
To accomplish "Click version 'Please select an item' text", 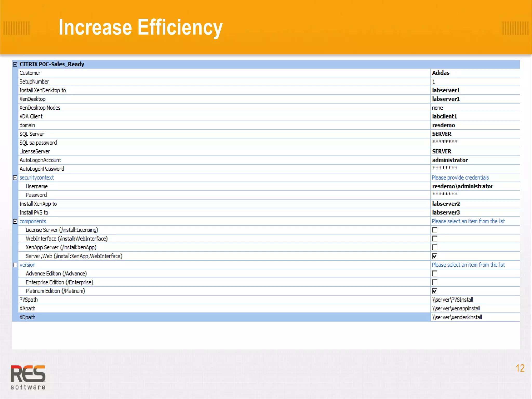I will pos(468,265).
